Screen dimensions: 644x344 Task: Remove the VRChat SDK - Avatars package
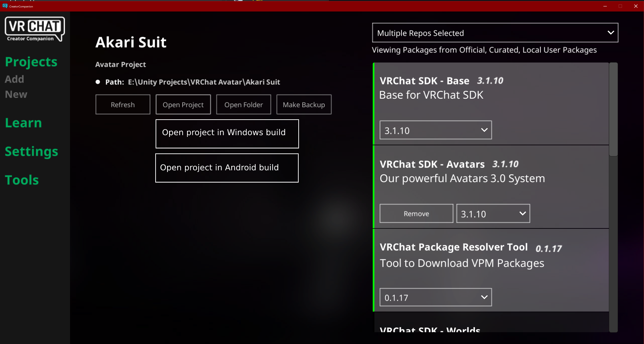pyautogui.click(x=416, y=213)
